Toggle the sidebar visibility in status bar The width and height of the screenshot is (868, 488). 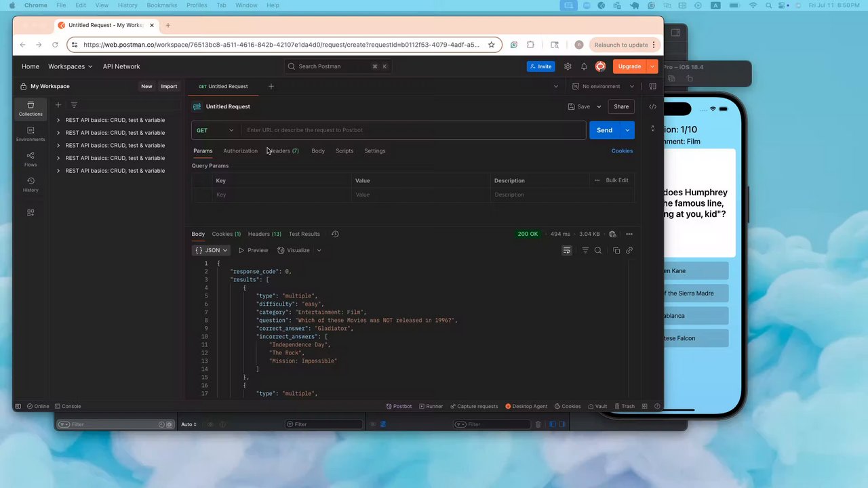[18, 406]
